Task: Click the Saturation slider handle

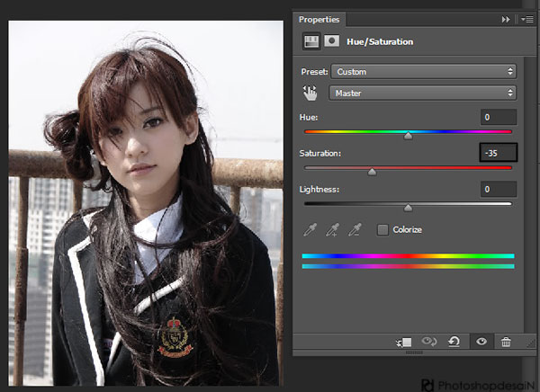Action: 373,172
